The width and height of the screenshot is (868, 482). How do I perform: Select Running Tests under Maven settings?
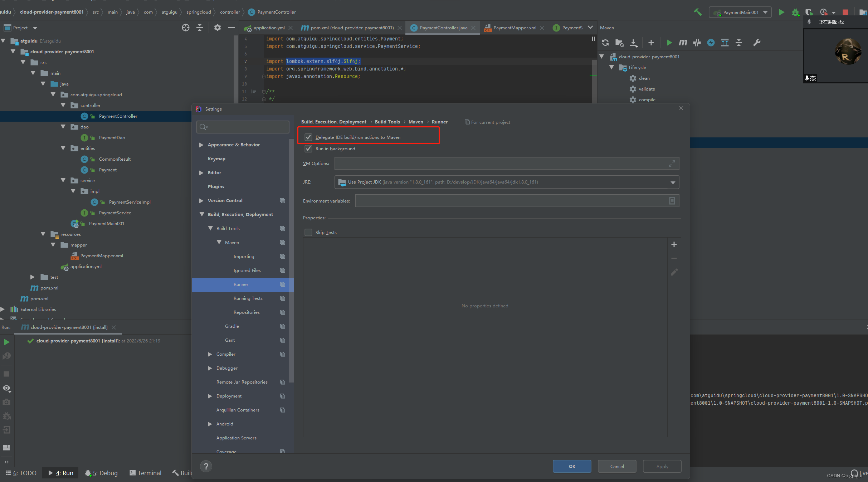248,298
